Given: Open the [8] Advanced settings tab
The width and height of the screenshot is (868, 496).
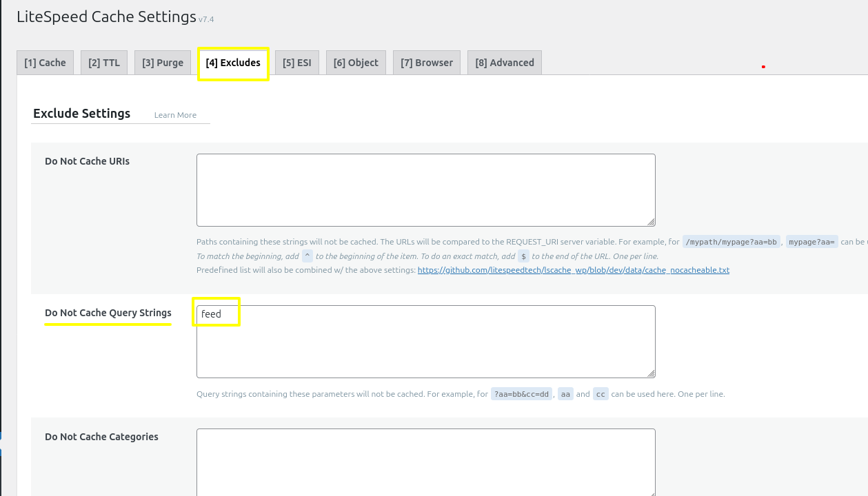Looking at the screenshot, I should coord(504,62).
